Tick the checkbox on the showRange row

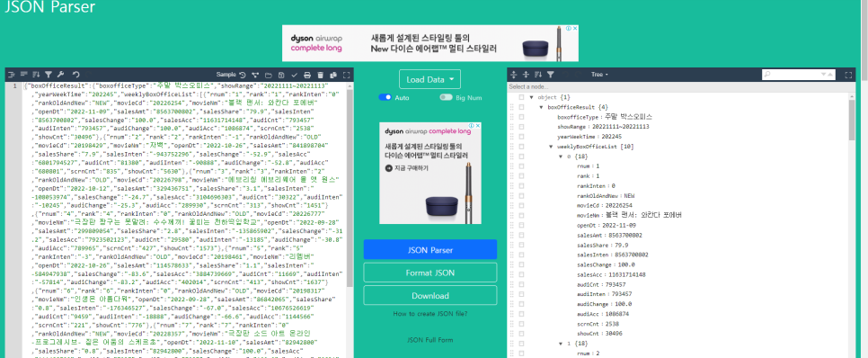pos(521,127)
